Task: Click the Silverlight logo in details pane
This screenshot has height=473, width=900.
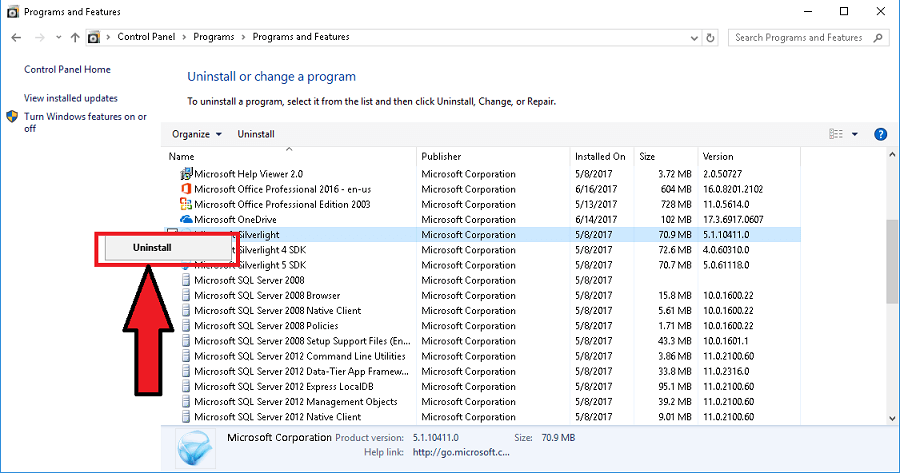Action: tap(196, 448)
